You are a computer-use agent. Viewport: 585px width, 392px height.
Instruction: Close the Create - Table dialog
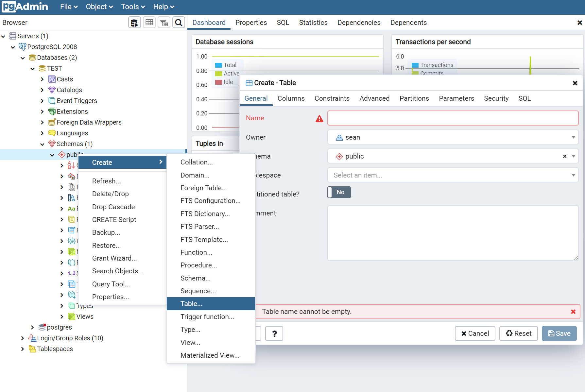[x=575, y=83]
